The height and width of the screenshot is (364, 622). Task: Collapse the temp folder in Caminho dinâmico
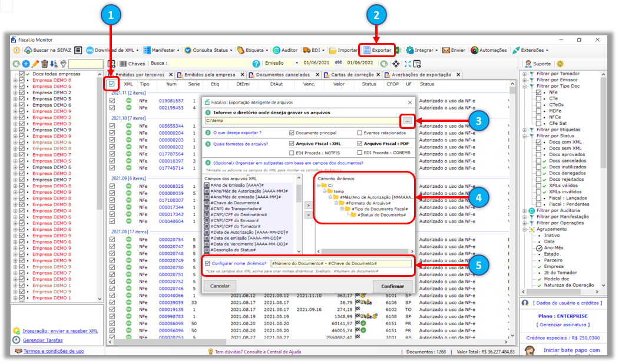pyautogui.click(x=325, y=191)
